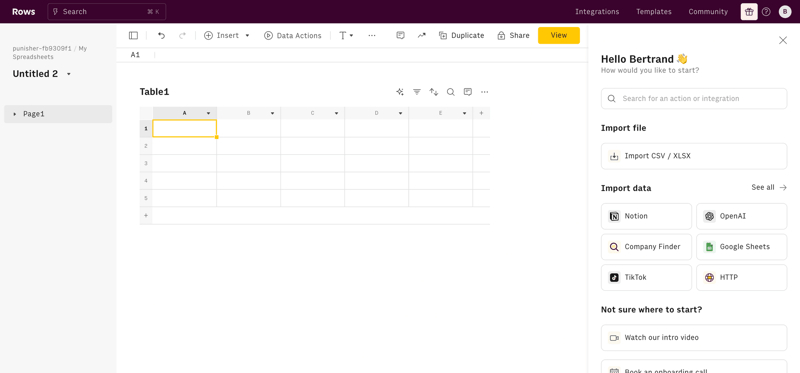Open column D dropdown arrow
Screen dimensions: 800x373
point(401,113)
